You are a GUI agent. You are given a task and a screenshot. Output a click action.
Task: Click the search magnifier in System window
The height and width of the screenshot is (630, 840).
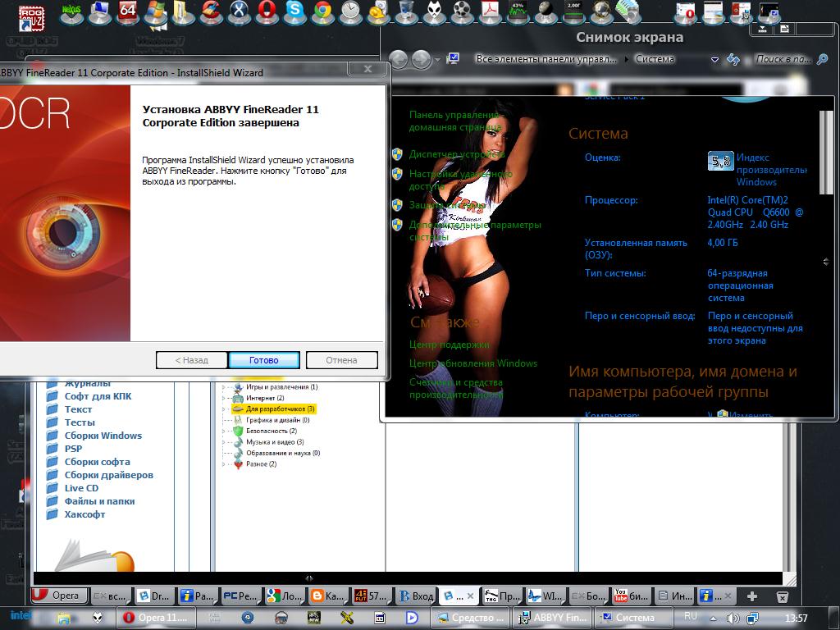tap(822, 59)
